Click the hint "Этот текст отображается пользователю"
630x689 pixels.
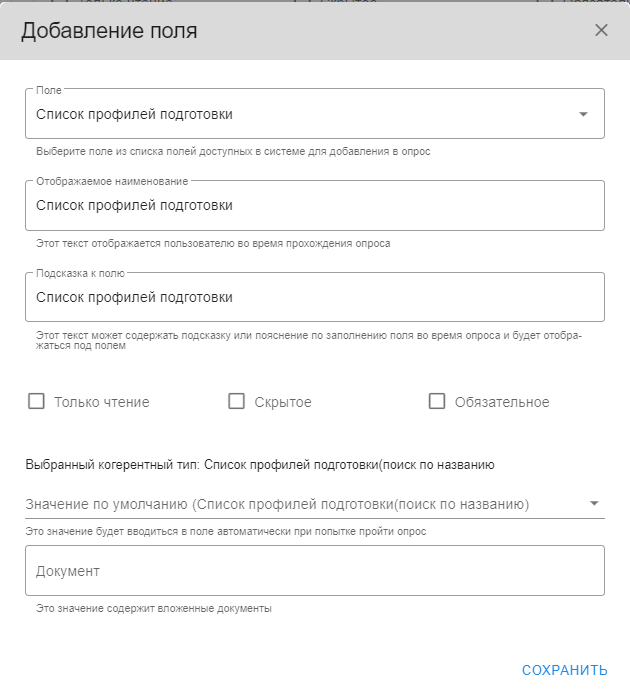coord(213,243)
